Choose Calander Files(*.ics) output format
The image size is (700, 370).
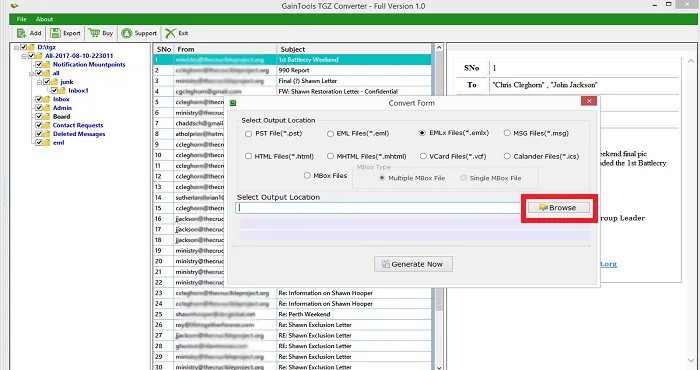tap(507, 156)
